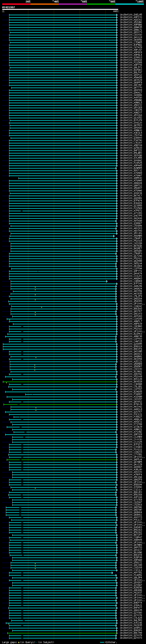Select the UniRef100_Q8H712 label

click(x=131, y=186)
